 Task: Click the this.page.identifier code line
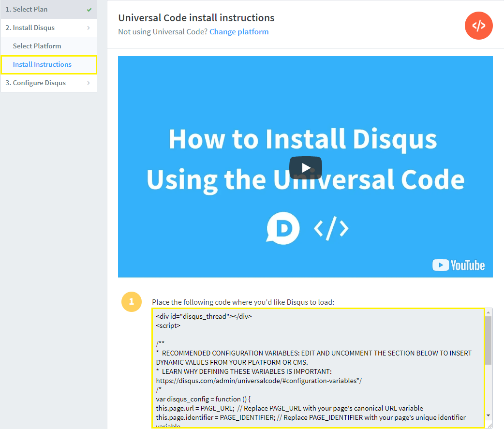[x=311, y=417]
